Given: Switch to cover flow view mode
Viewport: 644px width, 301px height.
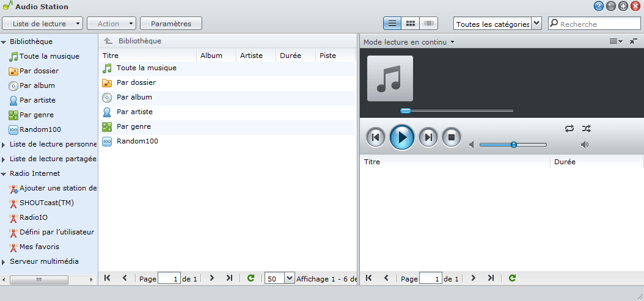Looking at the screenshot, I should 428,23.
